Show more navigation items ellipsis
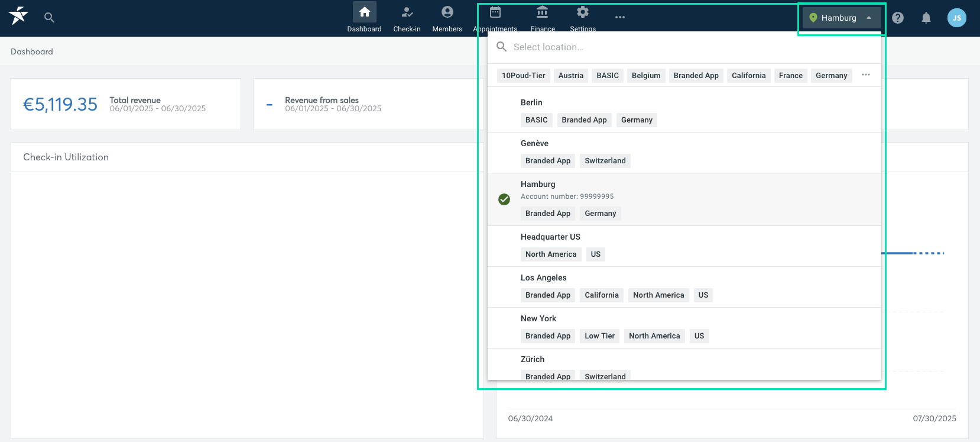The height and width of the screenshot is (442, 980). (x=620, y=17)
